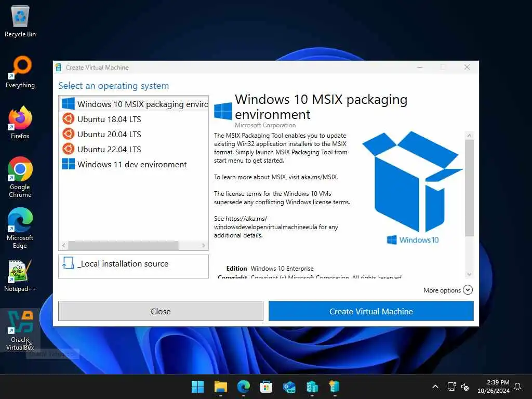Click the network status tray icon
The width and height of the screenshot is (532, 399).
[451, 387]
